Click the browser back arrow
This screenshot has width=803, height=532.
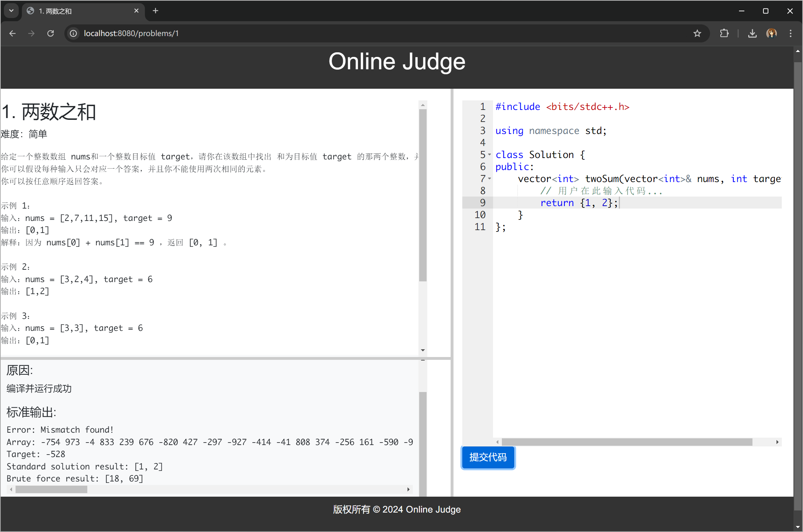pos(12,33)
